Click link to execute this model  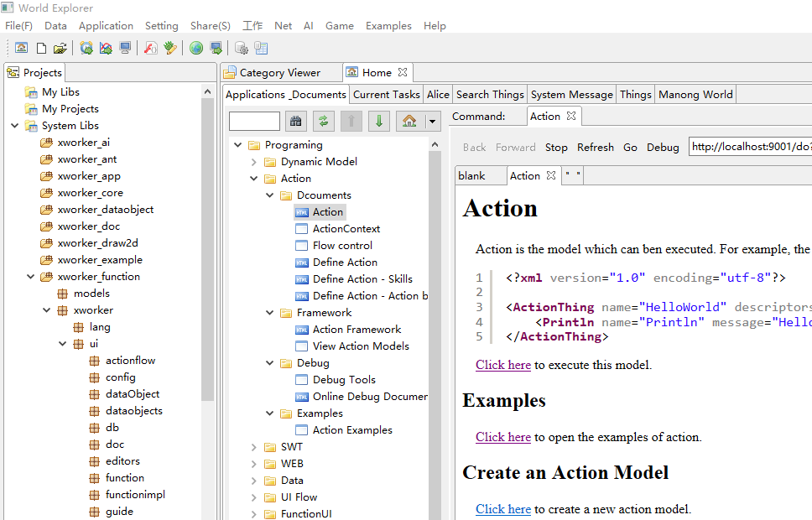[502, 365]
